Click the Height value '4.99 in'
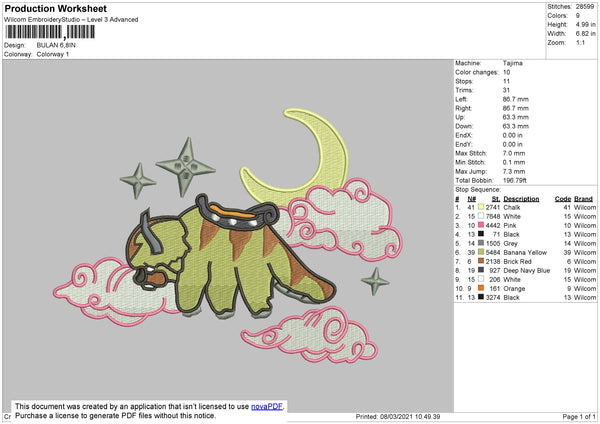Image resolution: width=600 pixels, height=424 pixels. pos(585,25)
